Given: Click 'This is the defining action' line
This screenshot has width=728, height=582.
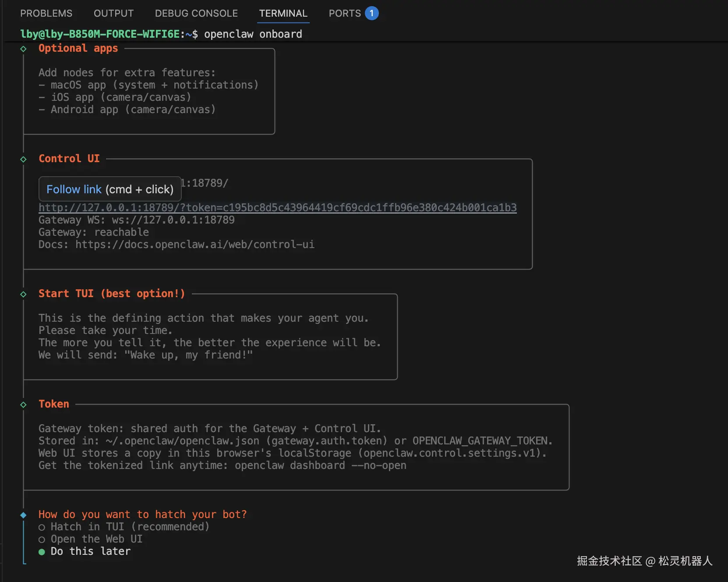Looking at the screenshot, I should 204,318.
